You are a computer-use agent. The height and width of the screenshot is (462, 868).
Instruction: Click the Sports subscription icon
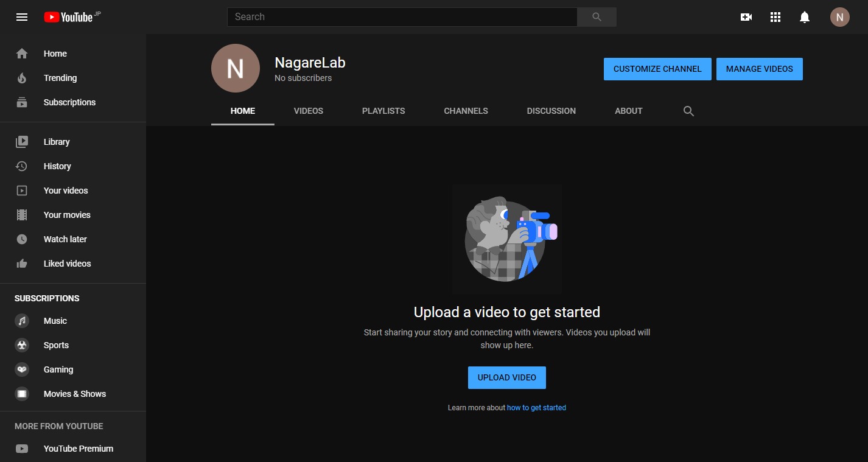(x=22, y=345)
